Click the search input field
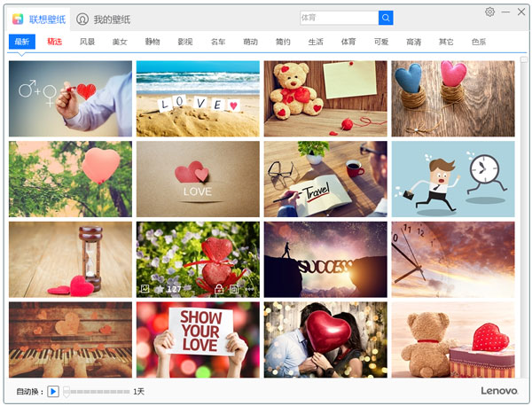Viewport: 532px width, 406px height. (x=338, y=18)
